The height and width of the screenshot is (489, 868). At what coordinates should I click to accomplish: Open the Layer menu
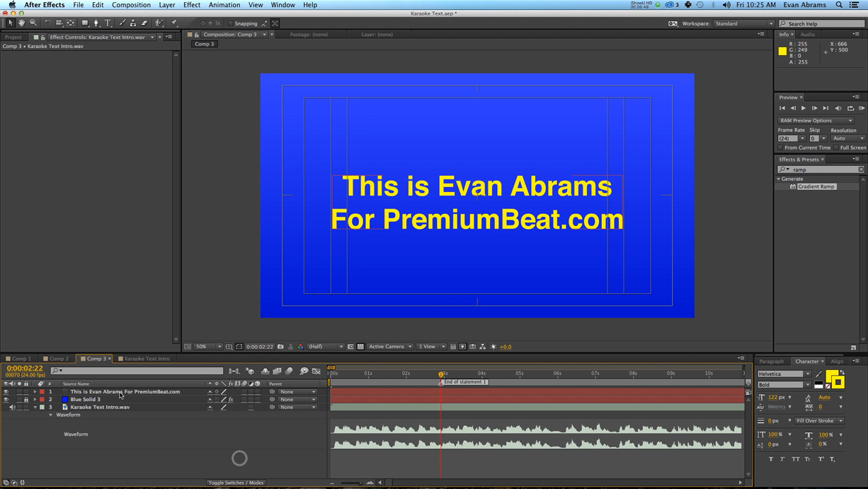coord(167,5)
